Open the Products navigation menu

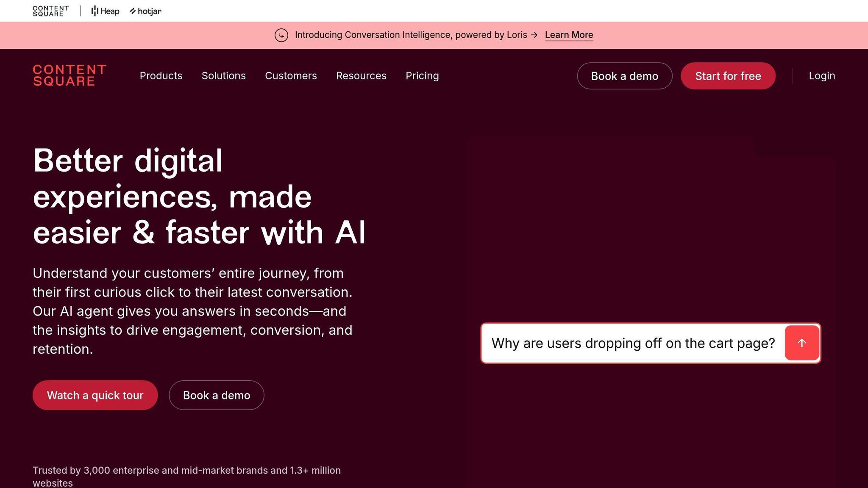[161, 76]
